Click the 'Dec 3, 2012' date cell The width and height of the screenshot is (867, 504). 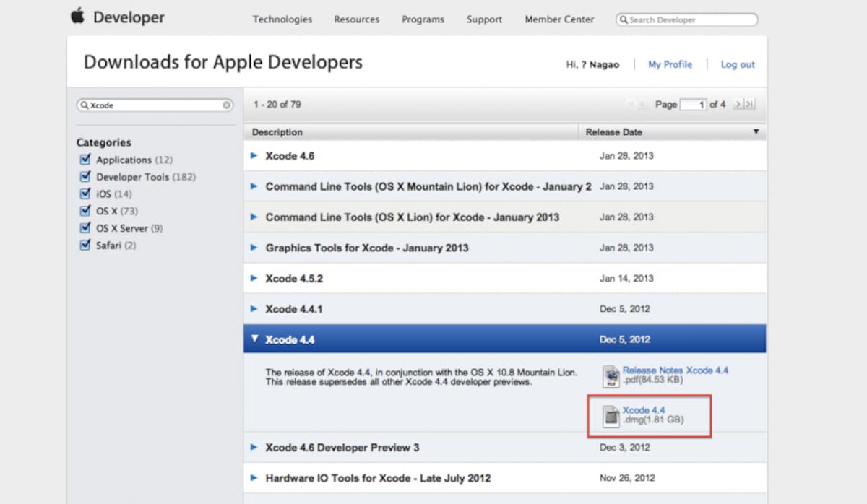[625, 447]
